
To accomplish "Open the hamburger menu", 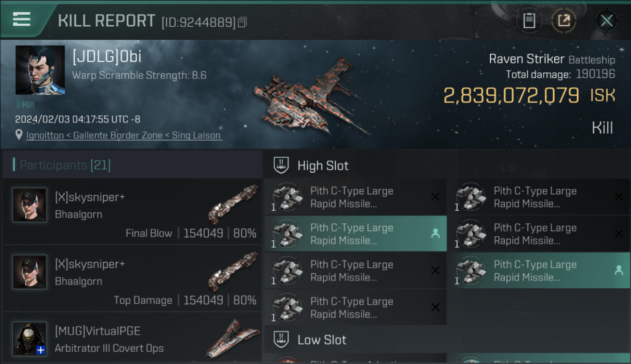I will (22, 20).
